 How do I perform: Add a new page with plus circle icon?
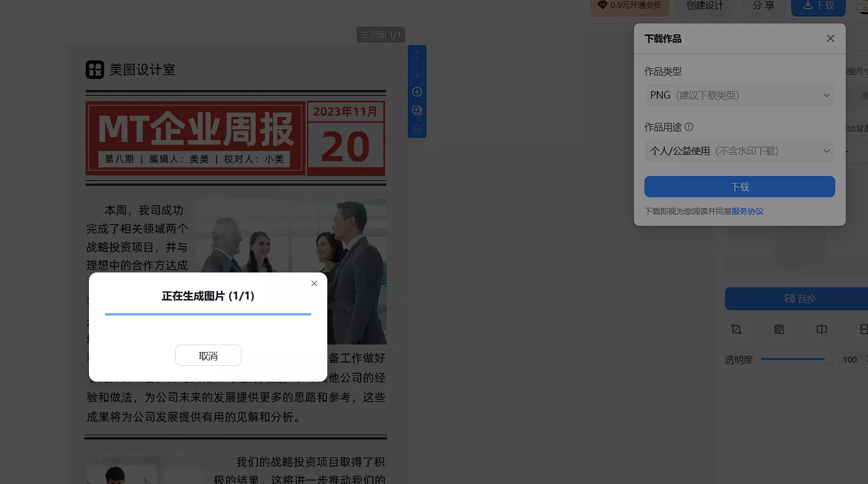pos(417,92)
